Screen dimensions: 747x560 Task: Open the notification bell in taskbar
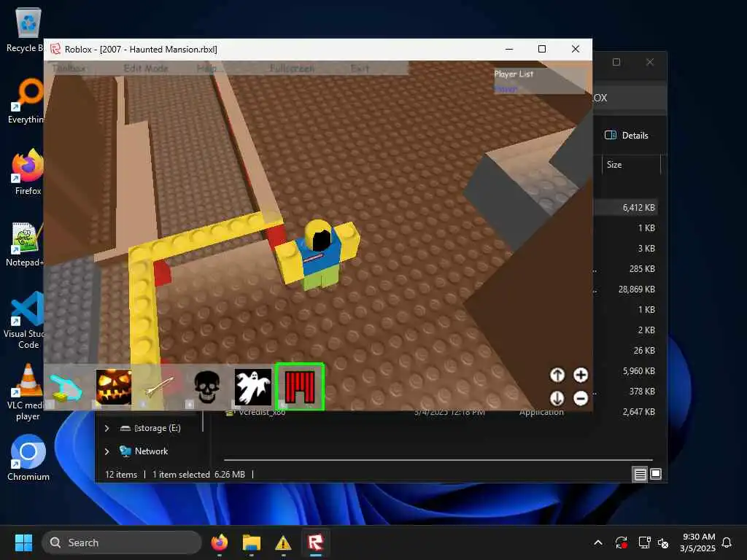(727, 542)
